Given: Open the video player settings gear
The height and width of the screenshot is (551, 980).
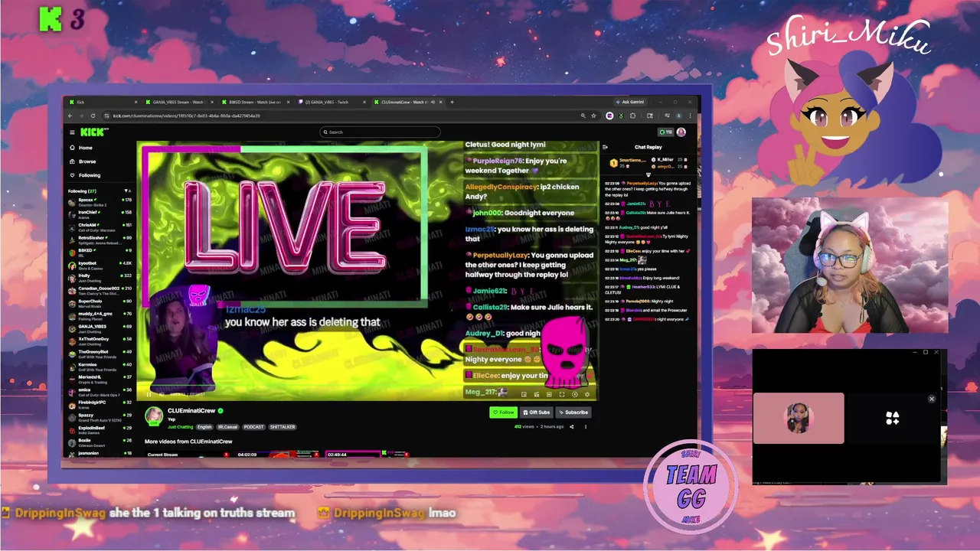Looking at the screenshot, I should [587, 394].
